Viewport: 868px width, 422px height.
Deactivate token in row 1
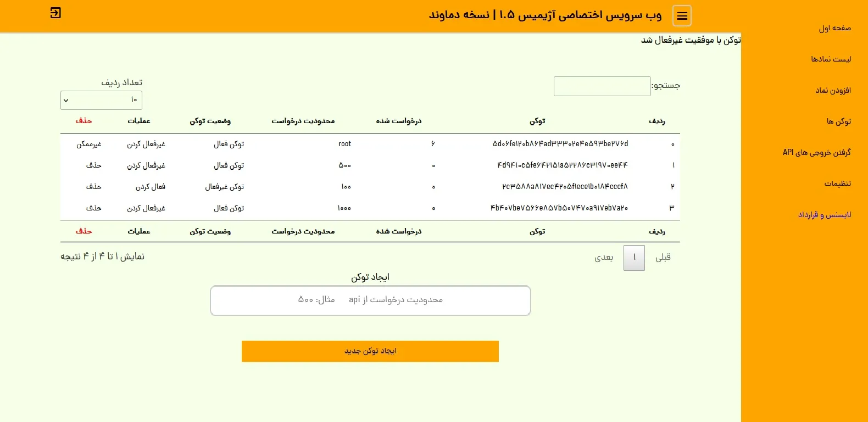click(x=146, y=165)
